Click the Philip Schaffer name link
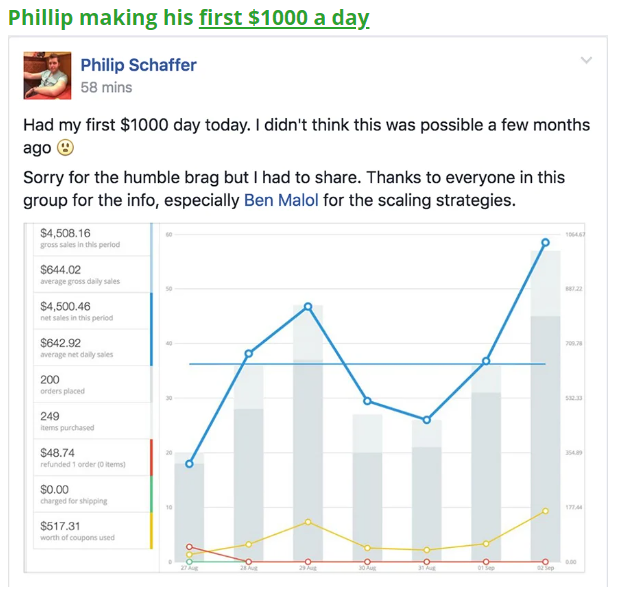This screenshot has width=644, height=596. [x=138, y=65]
